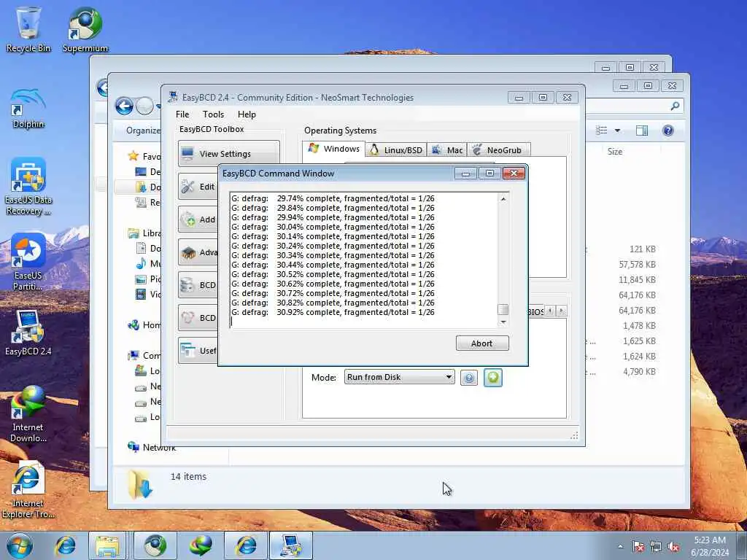The height and width of the screenshot is (560, 747).
Task: Click the Explorer search magnifier icon
Action: 675,106
